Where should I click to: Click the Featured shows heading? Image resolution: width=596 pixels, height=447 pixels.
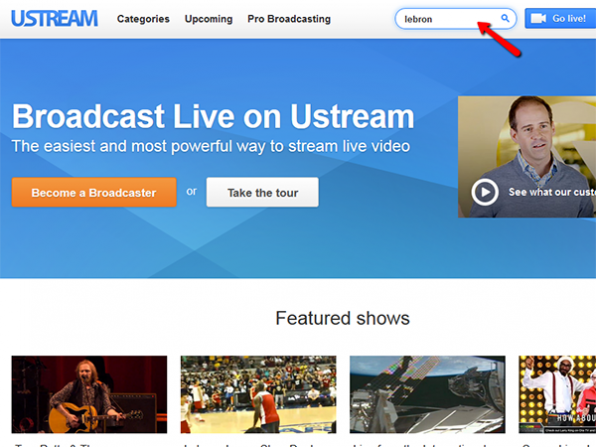(342, 318)
